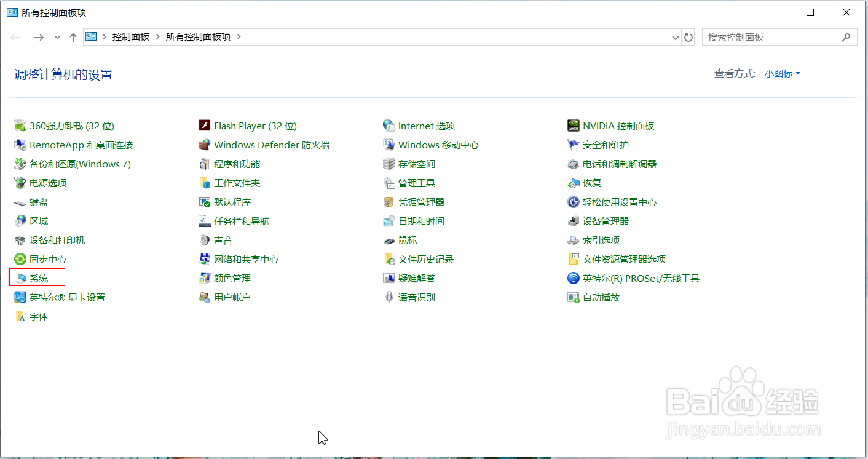Open 疑难解答 link

417,278
